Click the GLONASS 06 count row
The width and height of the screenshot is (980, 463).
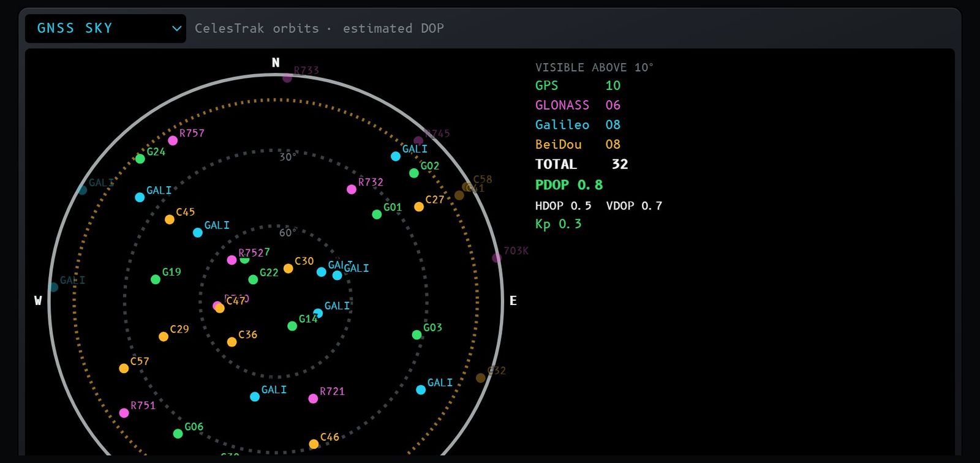click(578, 105)
